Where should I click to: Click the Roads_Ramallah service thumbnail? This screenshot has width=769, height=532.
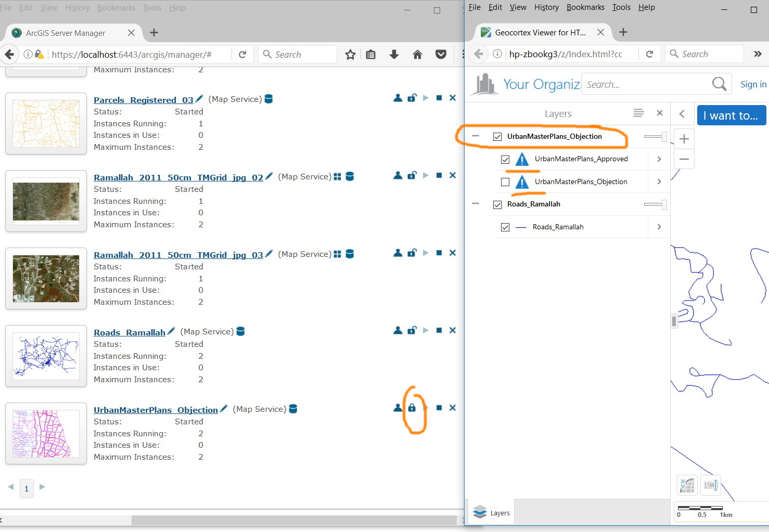(46, 356)
